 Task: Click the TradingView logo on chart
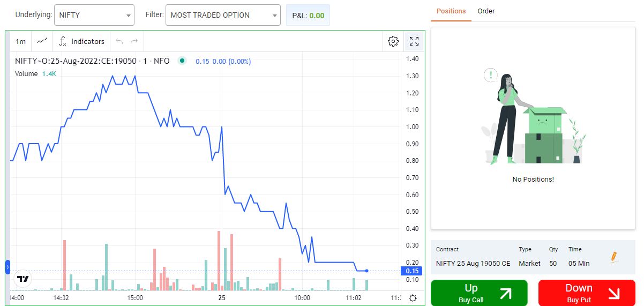tap(23, 279)
